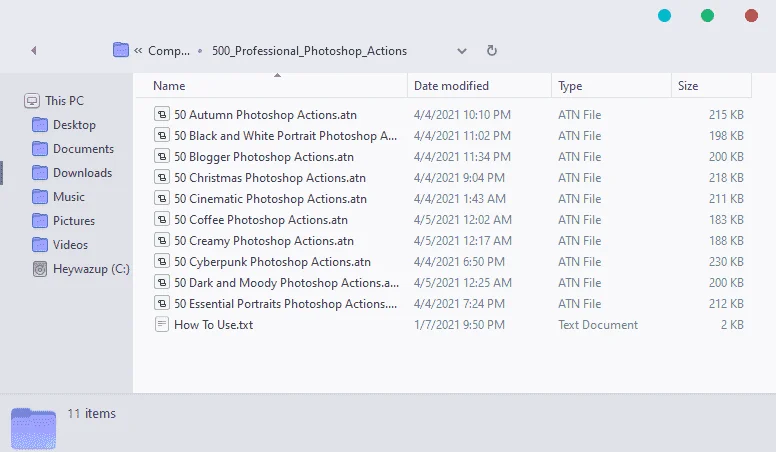
Task: Sort files by Type column header
Action: point(570,86)
